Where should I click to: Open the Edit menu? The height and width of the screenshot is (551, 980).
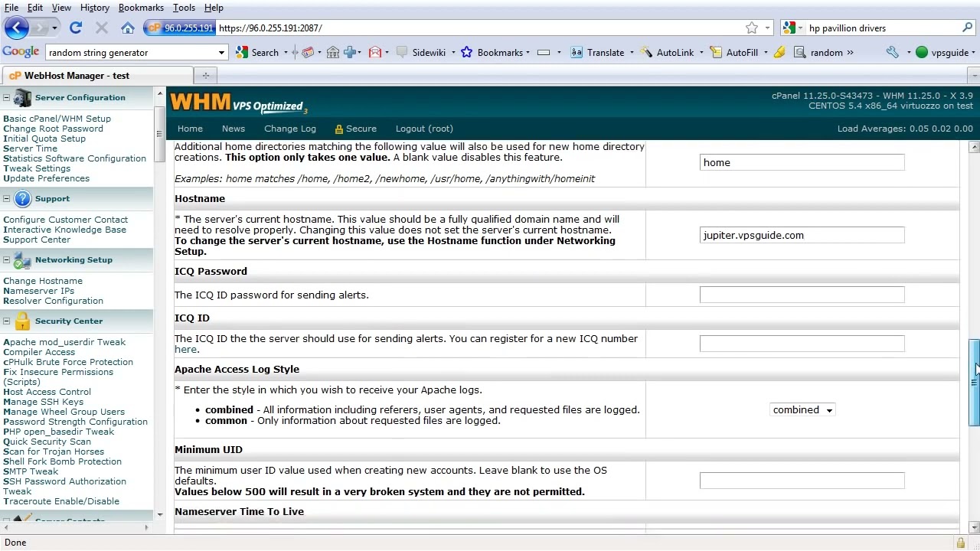tap(35, 8)
